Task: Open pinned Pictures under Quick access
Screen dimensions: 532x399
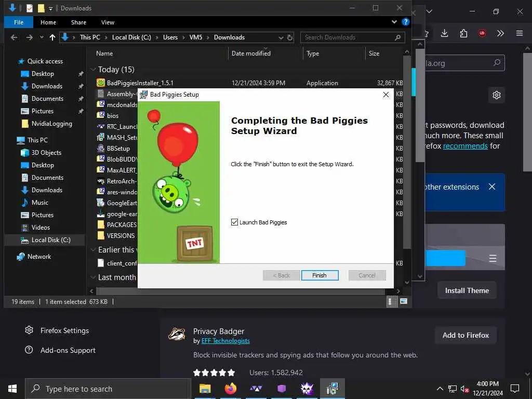Action: pyautogui.click(x=43, y=111)
